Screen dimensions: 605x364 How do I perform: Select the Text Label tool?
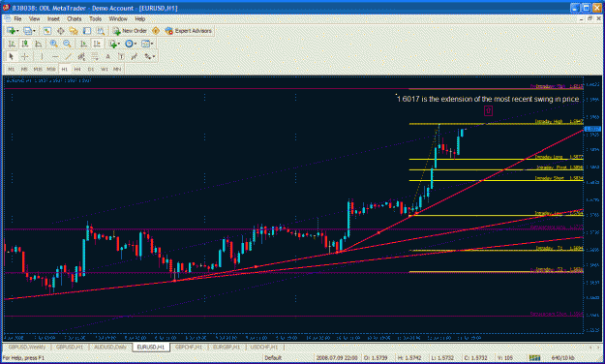pos(121,56)
